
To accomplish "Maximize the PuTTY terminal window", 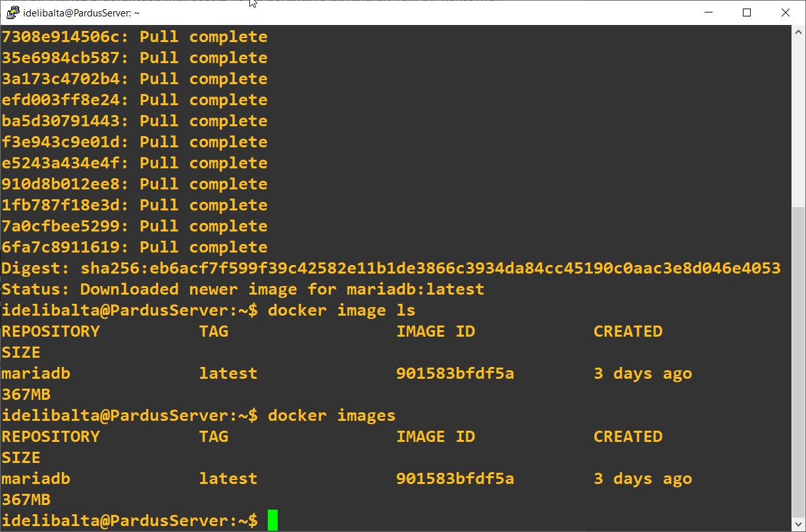I will 747,12.
